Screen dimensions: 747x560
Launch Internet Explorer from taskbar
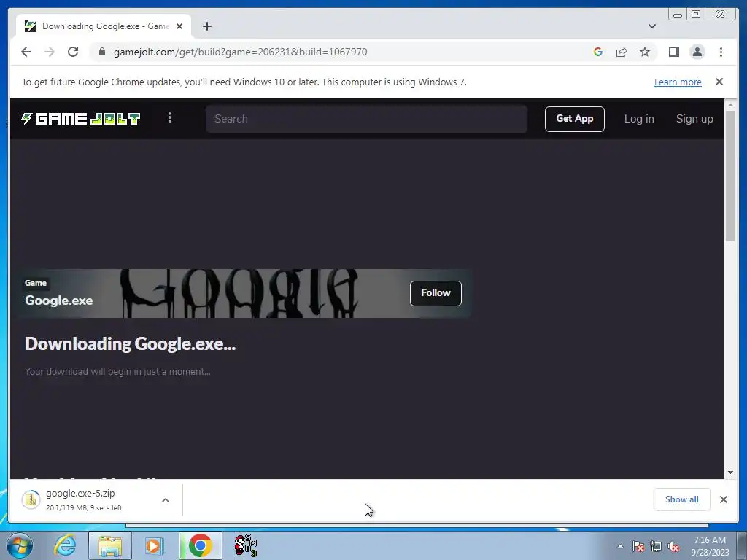click(65, 545)
